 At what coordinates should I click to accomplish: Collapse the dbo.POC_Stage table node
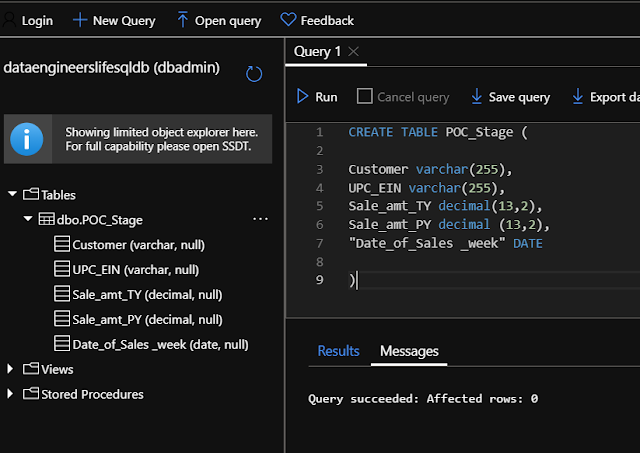click(28, 219)
